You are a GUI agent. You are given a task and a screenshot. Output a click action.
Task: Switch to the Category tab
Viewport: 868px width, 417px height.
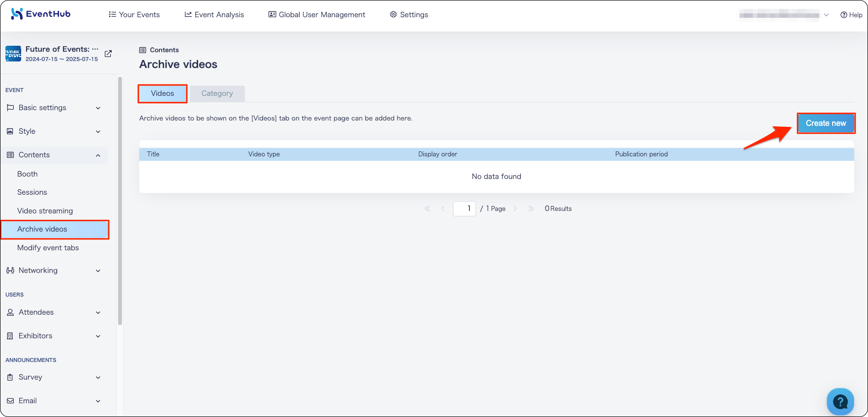click(x=217, y=93)
